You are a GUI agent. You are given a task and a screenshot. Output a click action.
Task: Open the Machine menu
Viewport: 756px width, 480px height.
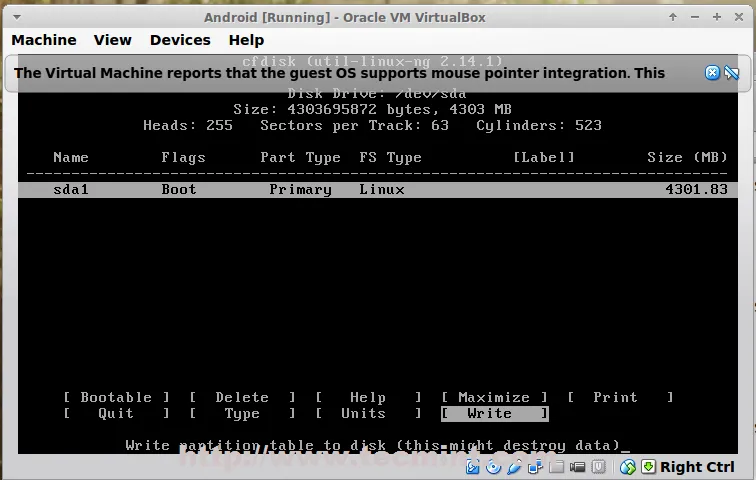pos(44,40)
